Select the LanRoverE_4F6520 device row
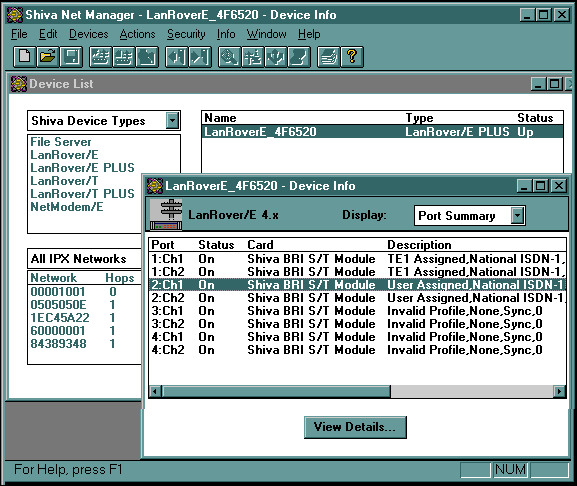The image size is (577, 486). click(383, 132)
